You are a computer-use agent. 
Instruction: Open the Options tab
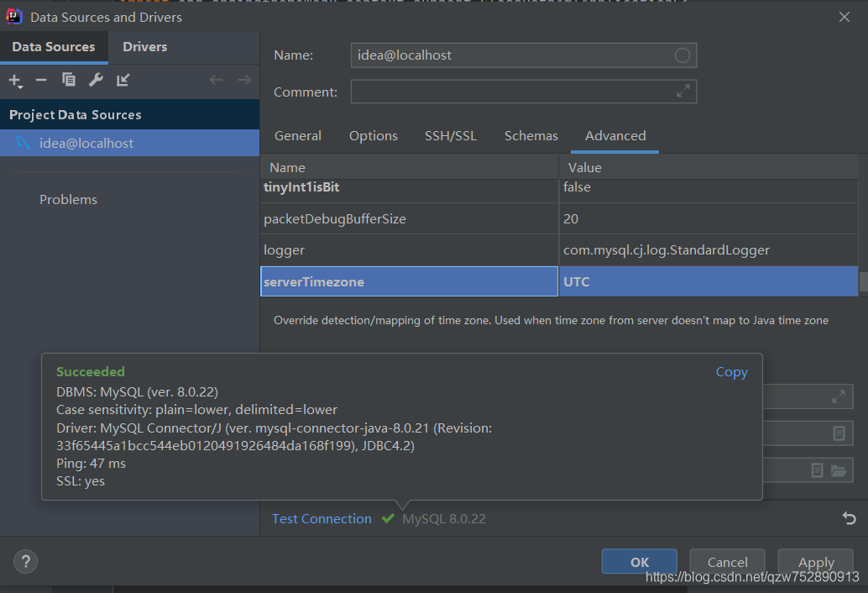pos(374,136)
